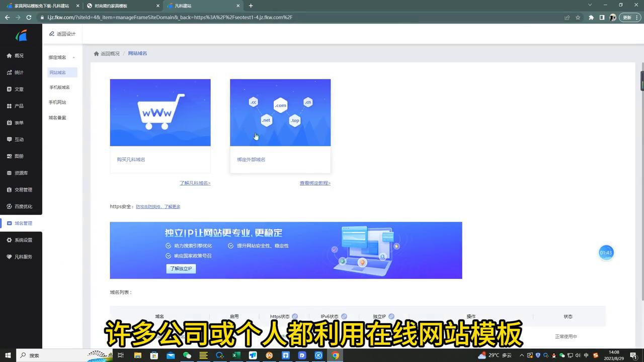
Task: Click the 绑定外部域名 card thumbnail
Action: (280, 112)
